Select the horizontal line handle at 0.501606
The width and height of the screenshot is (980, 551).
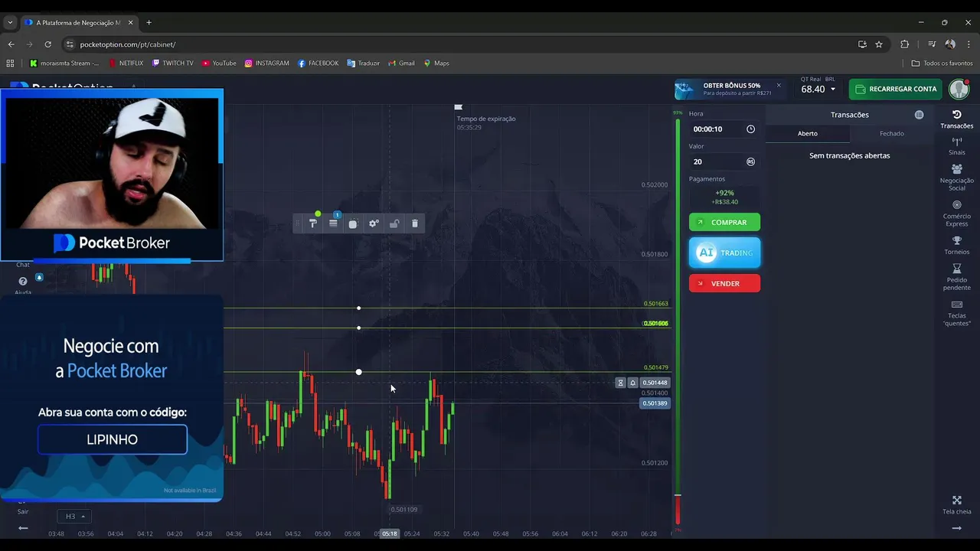(359, 328)
